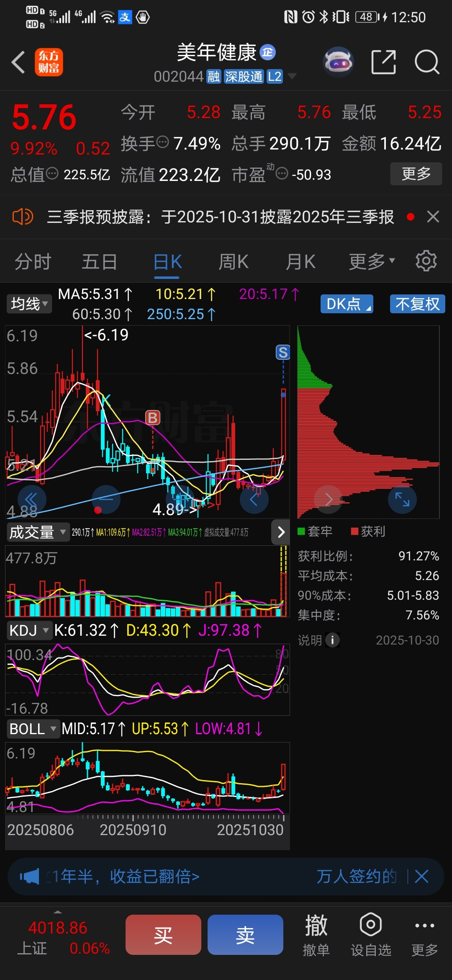Tap 获利比例 value 91.27%
The width and height of the screenshot is (452, 980).
pyautogui.click(x=419, y=556)
